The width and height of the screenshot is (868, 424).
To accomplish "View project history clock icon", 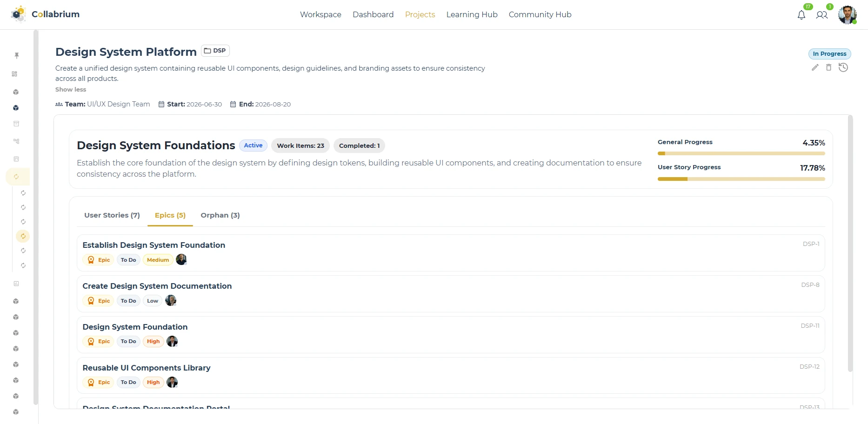I will (x=843, y=67).
